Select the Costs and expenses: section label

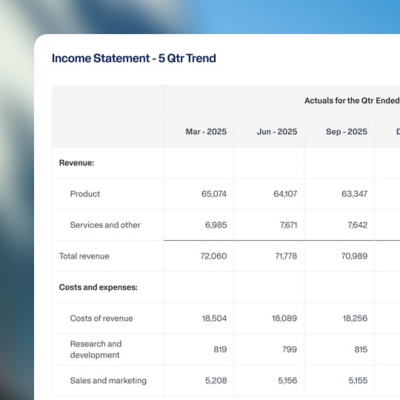click(x=98, y=287)
